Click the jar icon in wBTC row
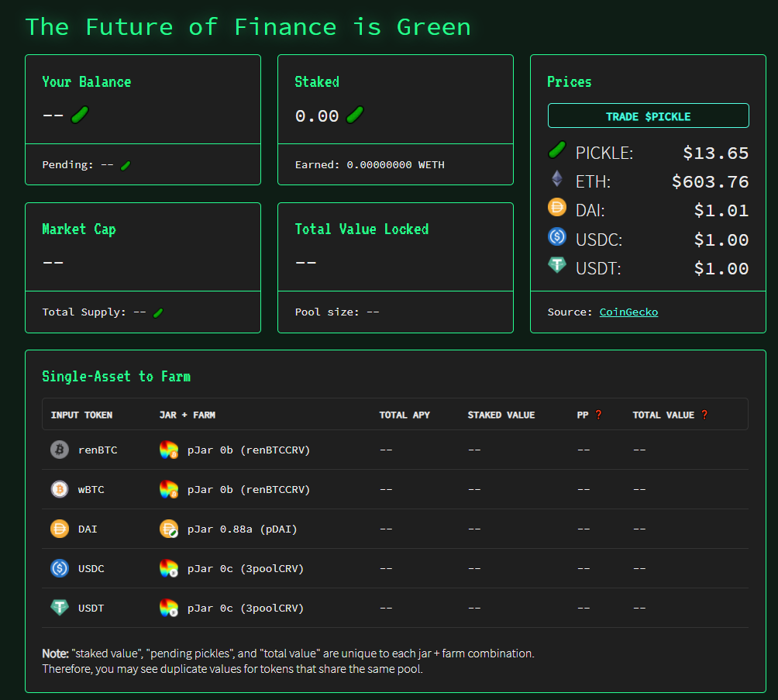 click(x=169, y=489)
